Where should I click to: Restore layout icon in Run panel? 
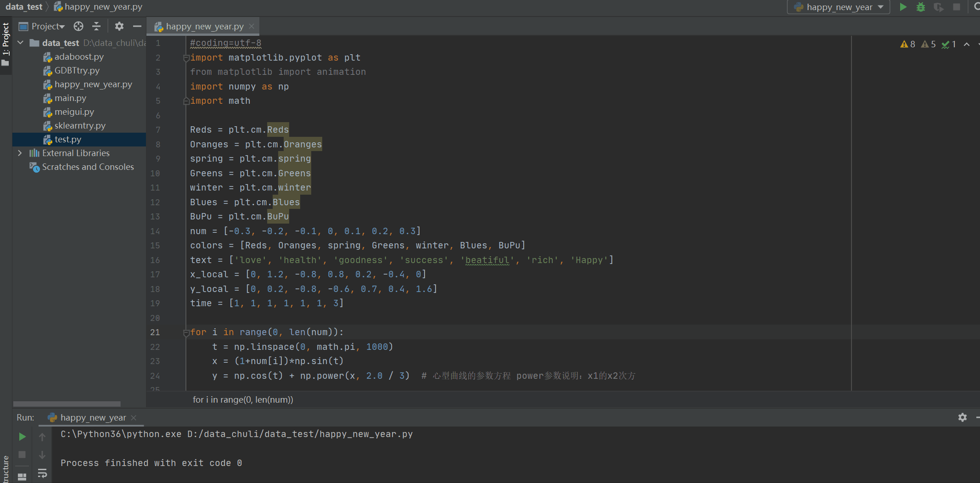tap(22, 477)
